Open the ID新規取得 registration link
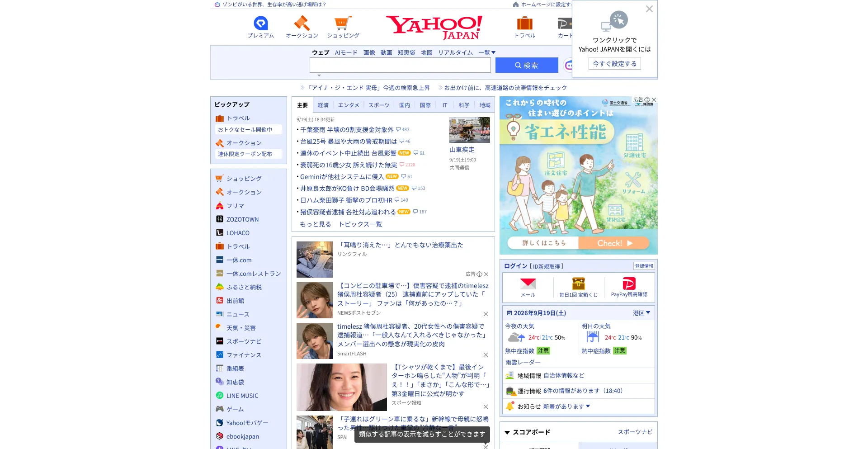This screenshot has height=449, width=868. click(547, 266)
